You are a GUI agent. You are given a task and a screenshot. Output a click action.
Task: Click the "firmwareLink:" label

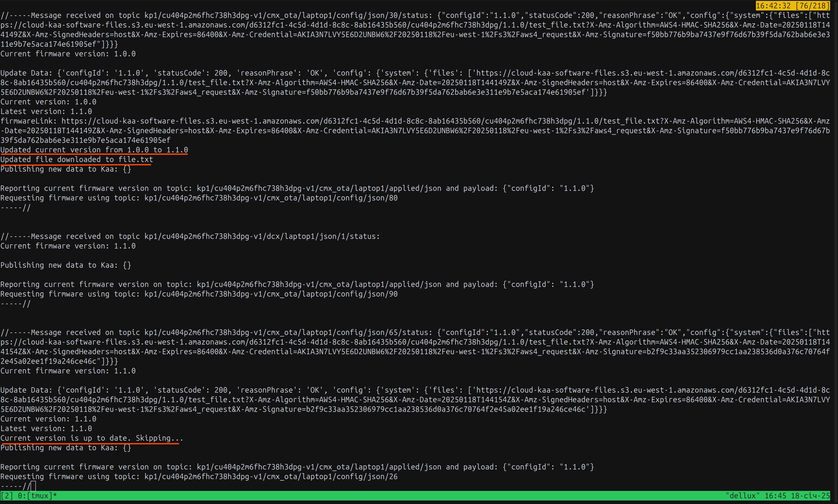coord(29,121)
